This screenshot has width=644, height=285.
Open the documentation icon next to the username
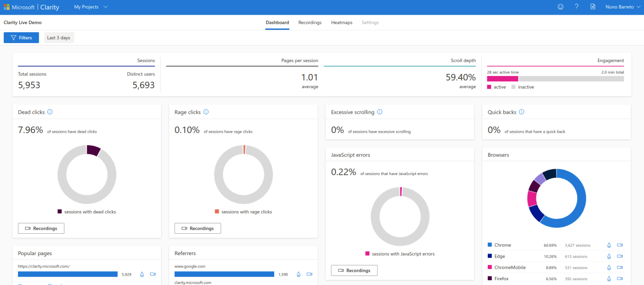593,7
